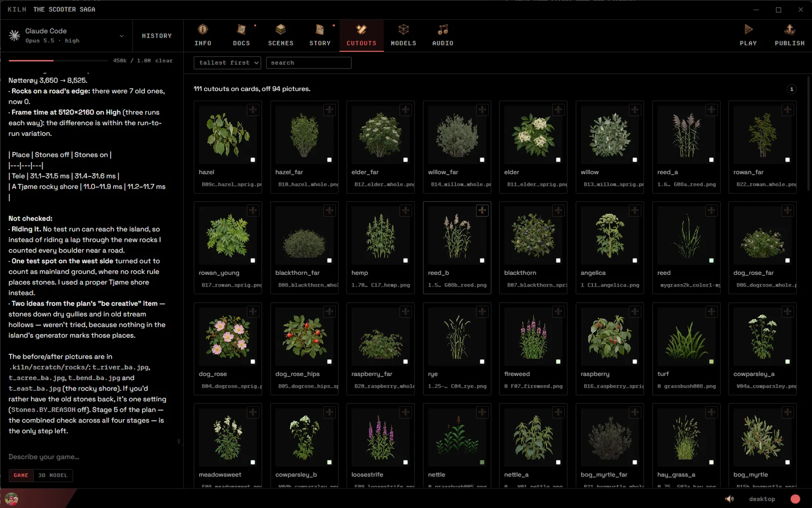The width and height of the screenshot is (812, 508).
Task: Click the info circle icon near cutout count
Action: click(792, 89)
